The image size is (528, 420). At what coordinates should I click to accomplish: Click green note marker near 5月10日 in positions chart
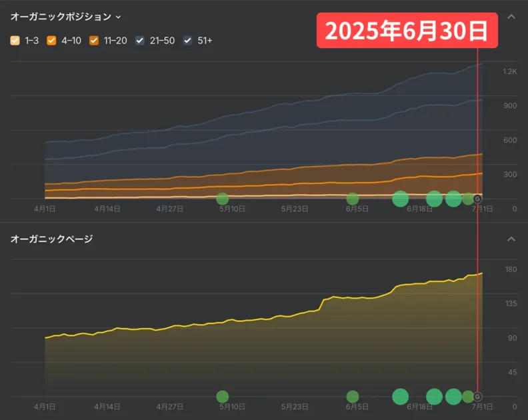click(223, 199)
